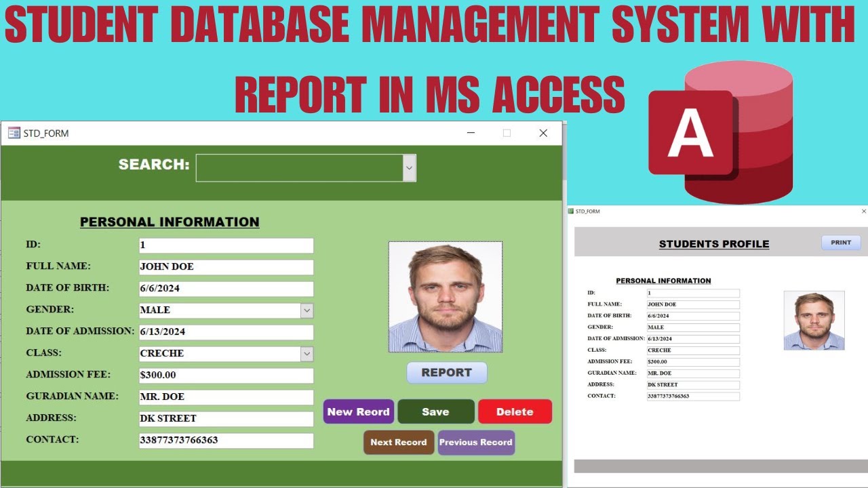Maximize the STD_FORM main window
This screenshot has width=868, height=488.
507,133
